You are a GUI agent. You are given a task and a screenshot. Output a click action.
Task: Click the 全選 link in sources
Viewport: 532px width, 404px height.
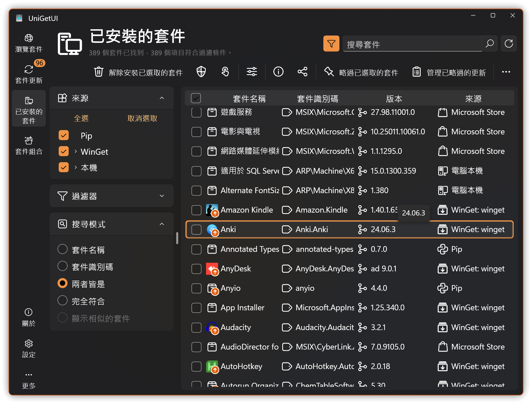81,118
